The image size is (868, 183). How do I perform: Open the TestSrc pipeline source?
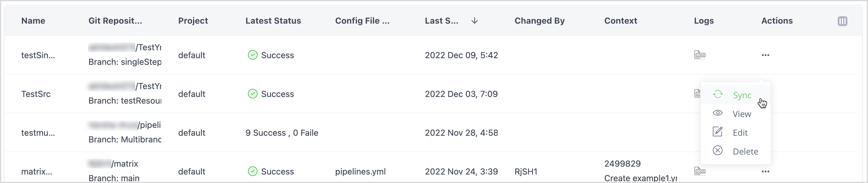36,94
